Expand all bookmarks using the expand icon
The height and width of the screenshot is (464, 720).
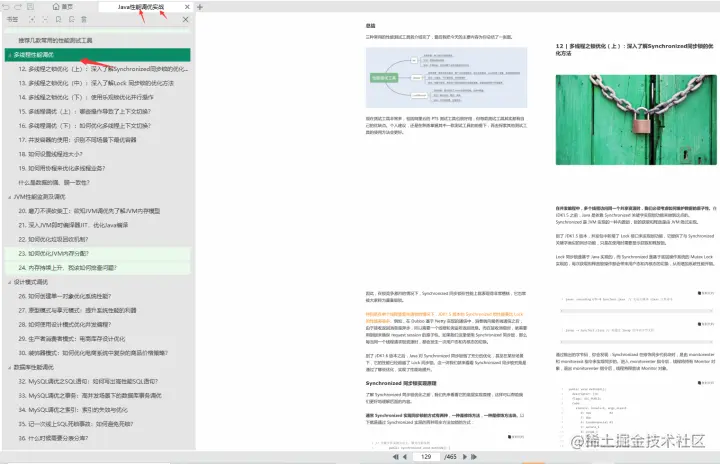[x=32, y=19]
